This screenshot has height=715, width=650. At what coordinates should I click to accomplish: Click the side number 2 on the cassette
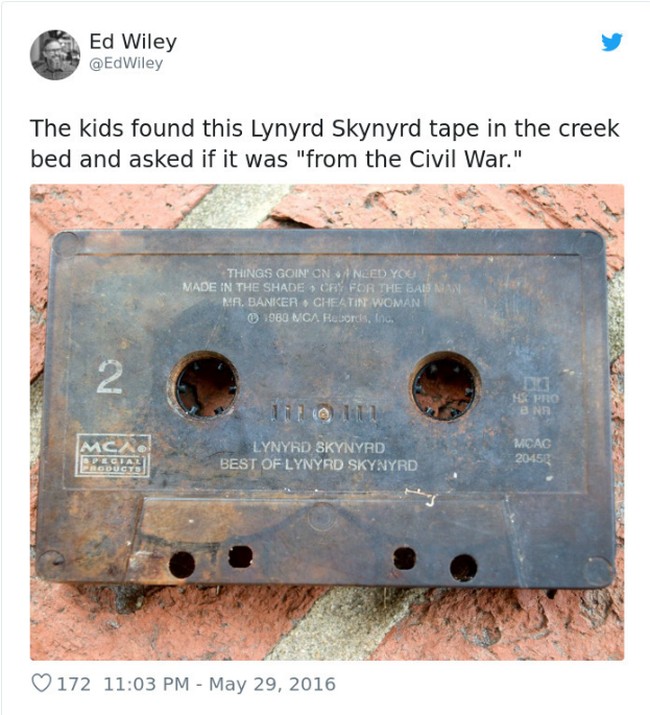[x=110, y=377]
